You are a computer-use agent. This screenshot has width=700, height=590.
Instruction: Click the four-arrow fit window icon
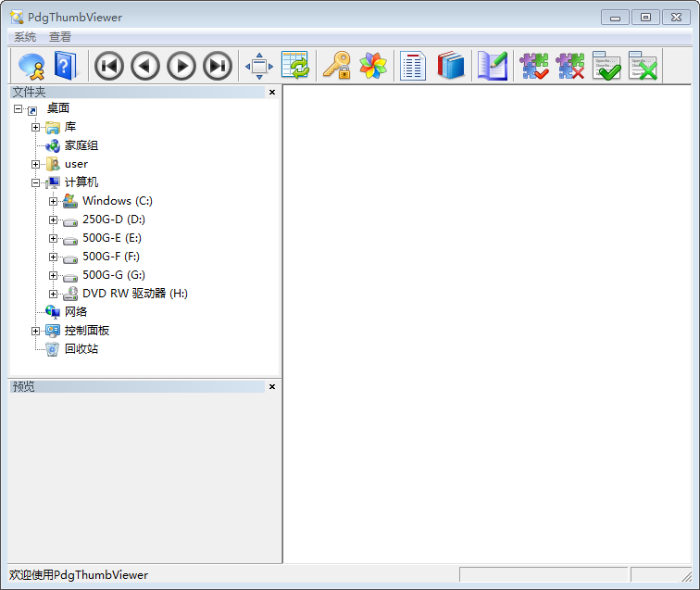(x=258, y=66)
